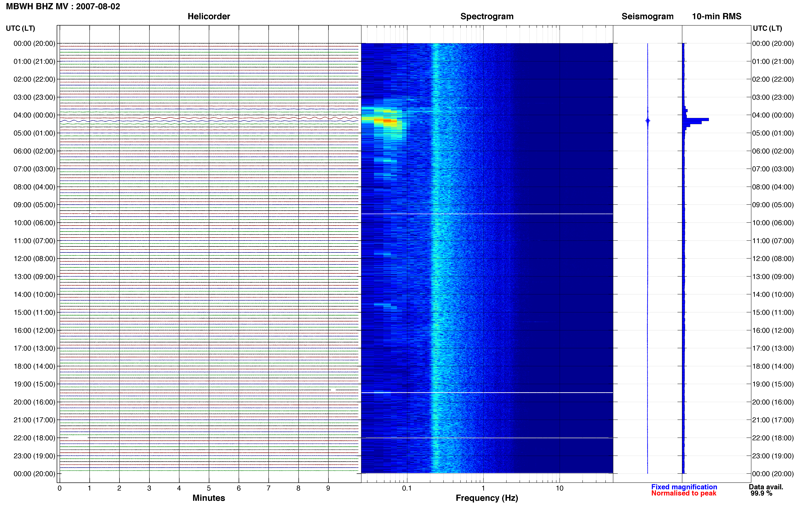Click the 'Fixed magnification' legend text
Viewport: 812px width, 508px height.
pyautogui.click(x=684, y=487)
